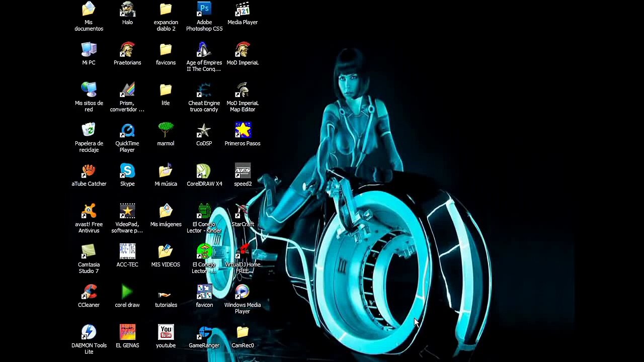Select the VirtualDJ Home FREE shortcut

click(243, 251)
